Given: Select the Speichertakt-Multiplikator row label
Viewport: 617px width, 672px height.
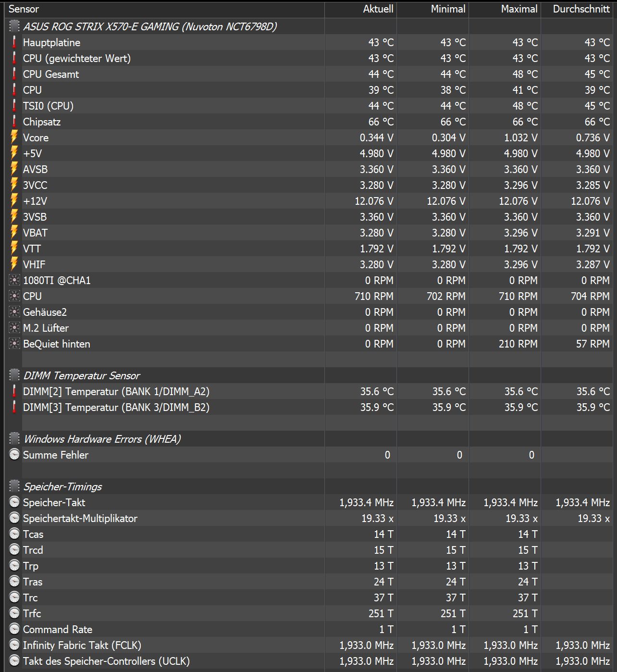Looking at the screenshot, I should coord(80,518).
